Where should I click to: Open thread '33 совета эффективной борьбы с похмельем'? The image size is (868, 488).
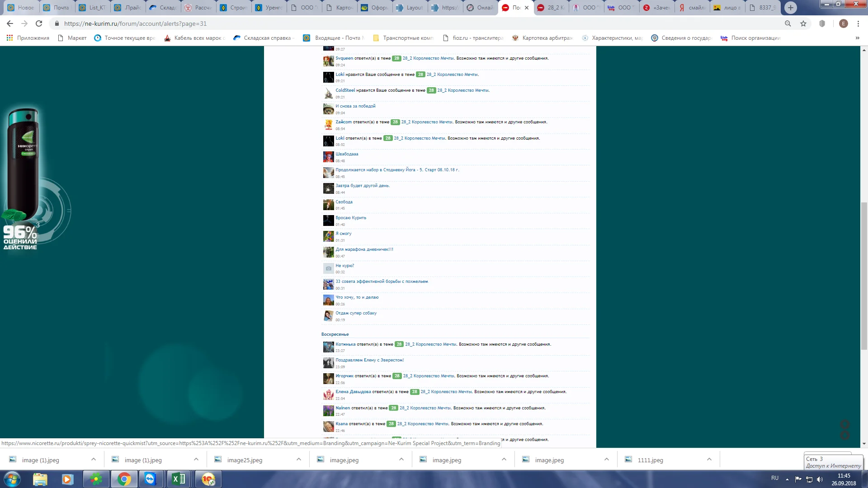tap(382, 282)
